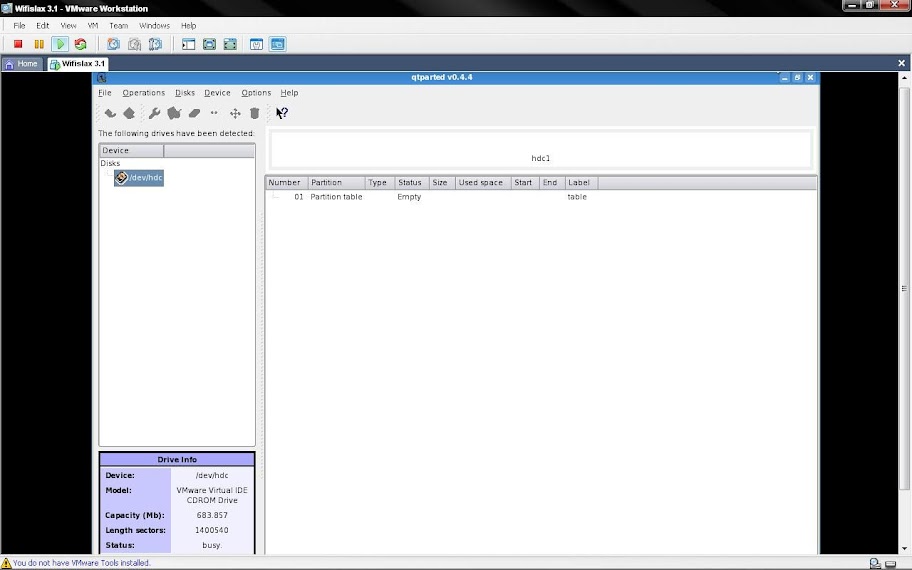
Task: Show the VMware summary view icon
Action: (x=256, y=44)
